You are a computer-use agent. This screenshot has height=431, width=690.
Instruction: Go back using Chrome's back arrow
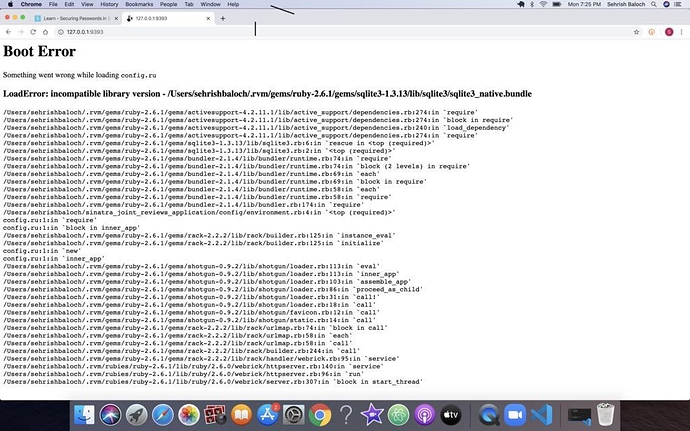click(8, 32)
